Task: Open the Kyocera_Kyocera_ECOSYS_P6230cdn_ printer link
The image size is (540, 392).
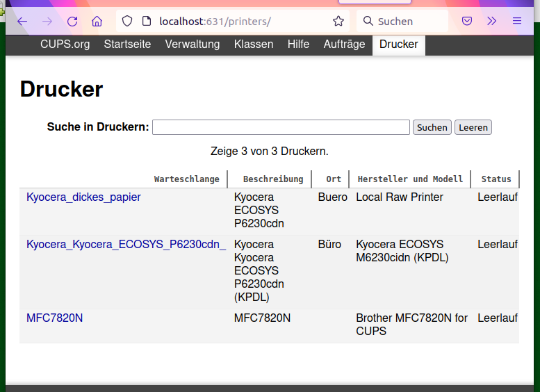Action: coord(126,244)
